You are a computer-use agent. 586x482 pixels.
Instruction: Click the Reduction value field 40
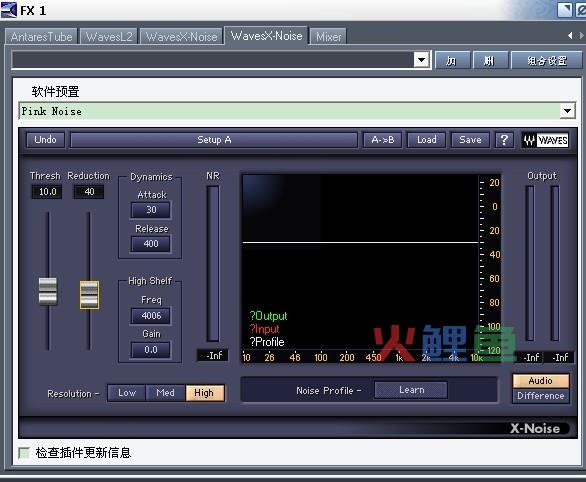click(x=89, y=192)
